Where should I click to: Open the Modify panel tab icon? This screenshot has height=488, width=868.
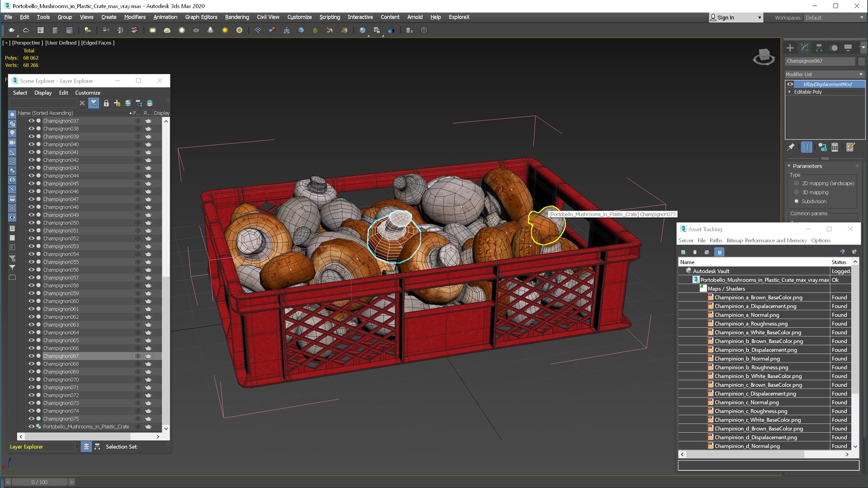pyautogui.click(x=804, y=47)
